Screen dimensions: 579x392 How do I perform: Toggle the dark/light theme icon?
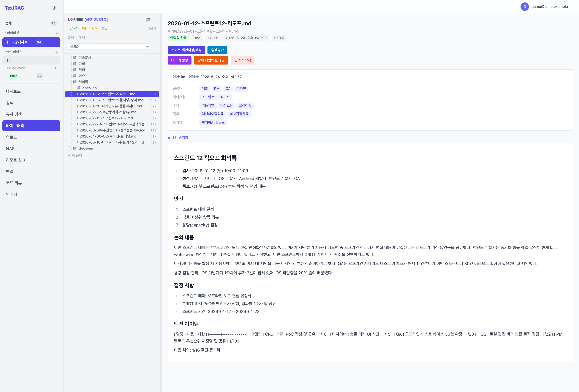(x=54, y=8)
